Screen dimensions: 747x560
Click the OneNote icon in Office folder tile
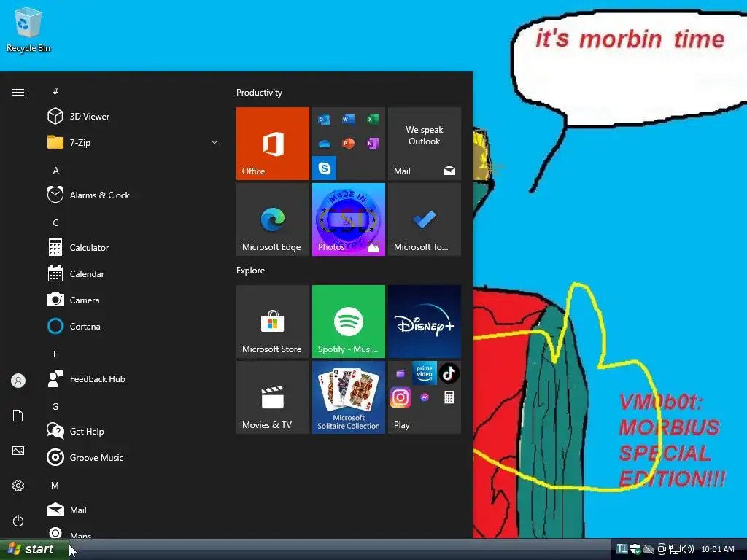coord(373,144)
